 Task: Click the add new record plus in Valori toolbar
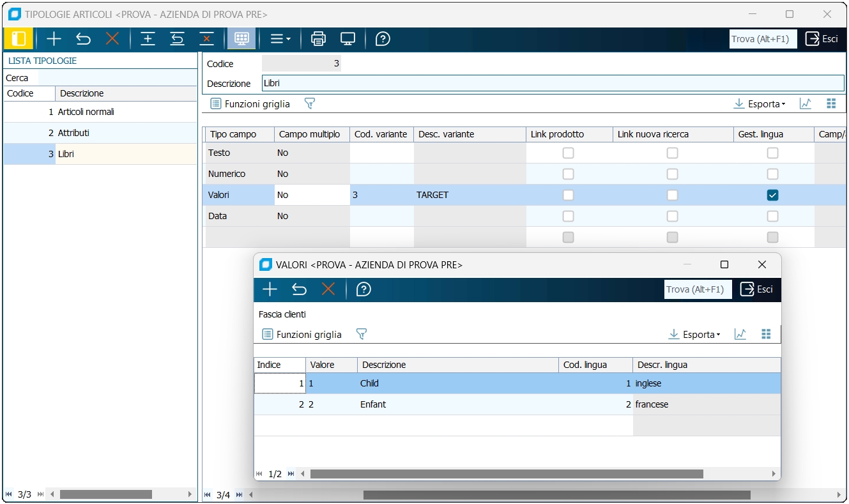click(270, 289)
